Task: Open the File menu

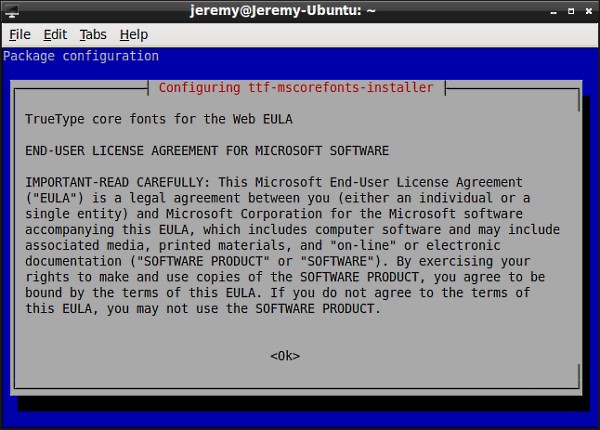Action: (x=20, y=35)
